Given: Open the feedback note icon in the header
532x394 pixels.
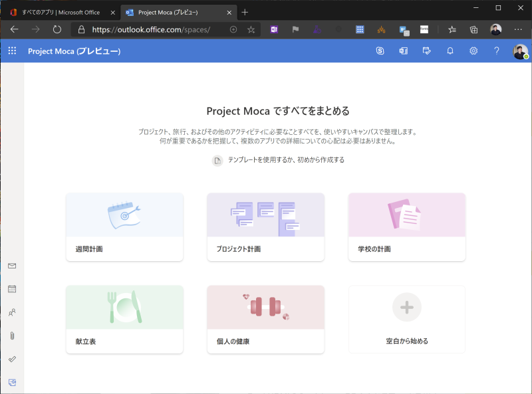Looking at the screenshot, I should tap(427, 50).
